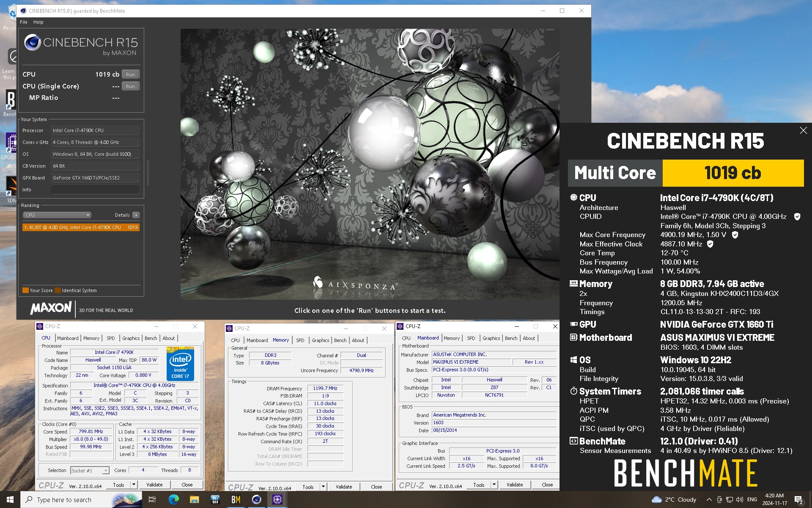Click the Your Score orange swatch
812x508 pixels.
coord(25,290)
